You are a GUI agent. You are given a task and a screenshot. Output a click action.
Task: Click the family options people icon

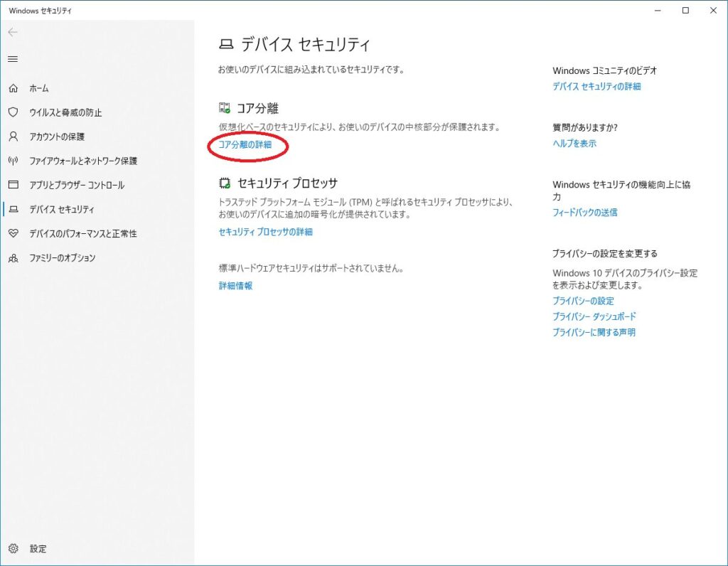coord(14,257)
